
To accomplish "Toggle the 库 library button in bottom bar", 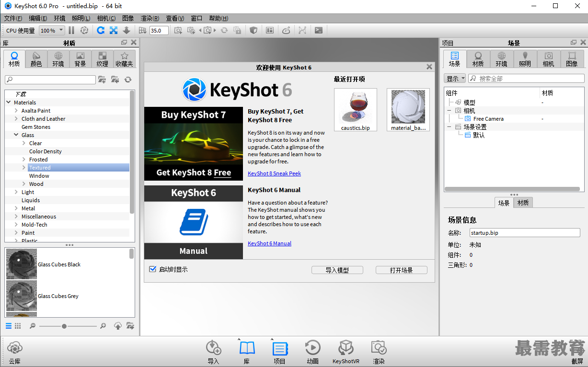I will [x=247, y=352].
